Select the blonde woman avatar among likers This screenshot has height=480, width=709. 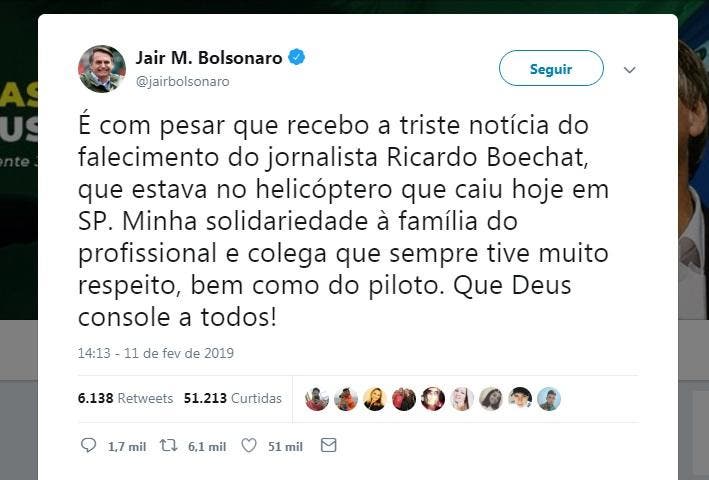(374, 399)
